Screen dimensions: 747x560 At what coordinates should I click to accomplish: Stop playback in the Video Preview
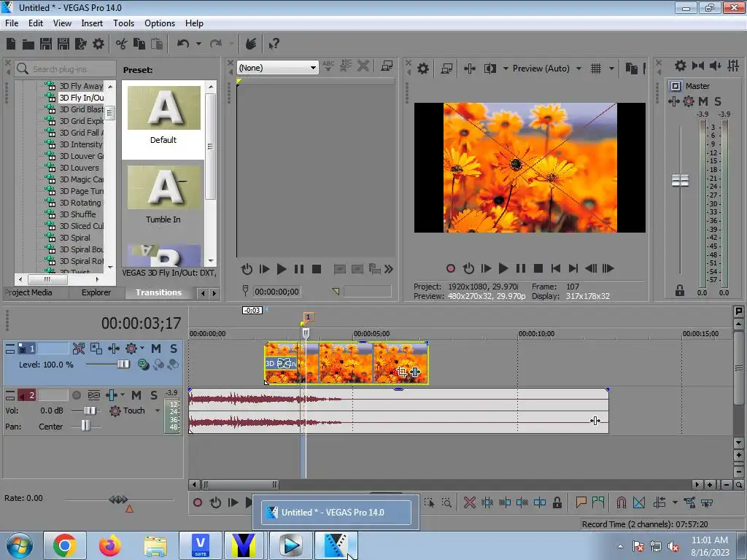[x=538, y=268]
